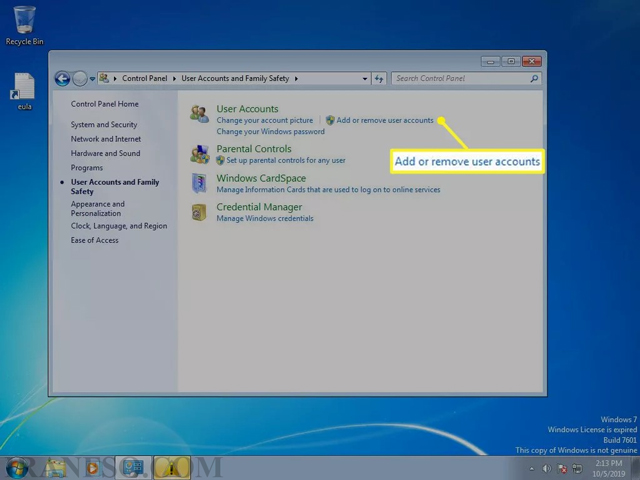The height and width of the screenshot is (480, 640).
Task: Expand arrow before Control Panel breadcrumb
Action: point(115,78)
